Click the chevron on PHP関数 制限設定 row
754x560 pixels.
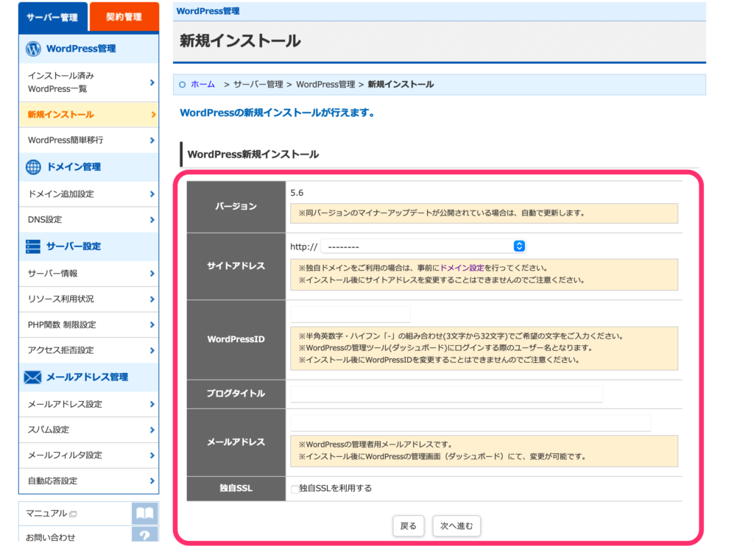[x=152, y=325]
